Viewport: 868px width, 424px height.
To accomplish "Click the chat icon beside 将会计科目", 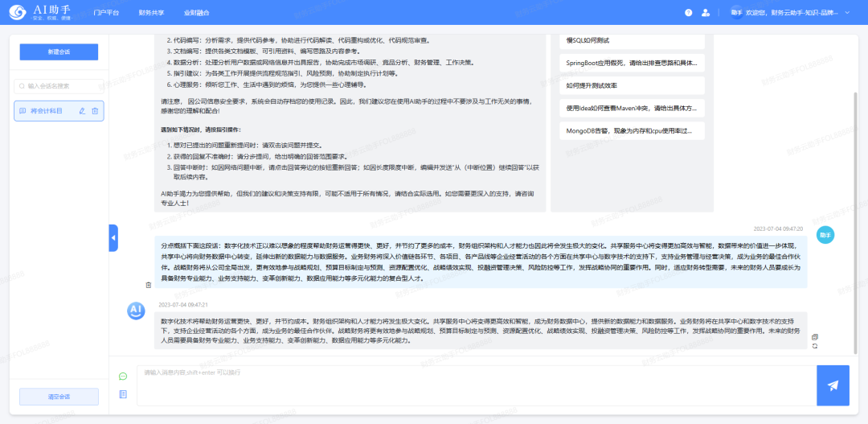I will (x=23, y=111).
